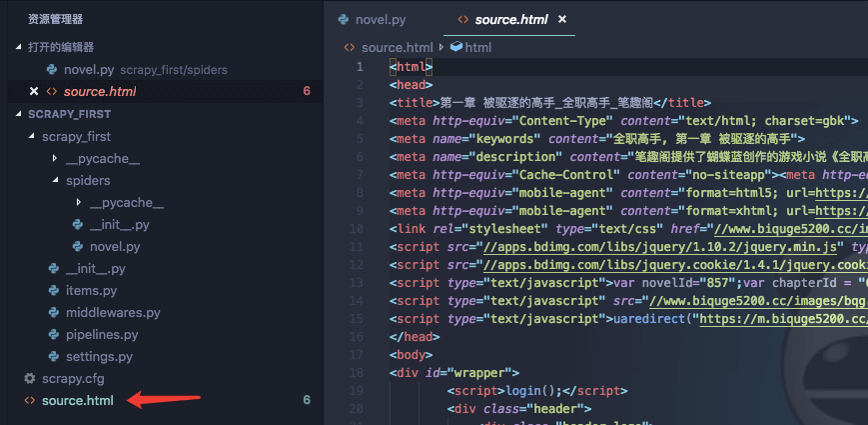
Task: Click problem count 6 beside root source.html
Action: (307, 400)
